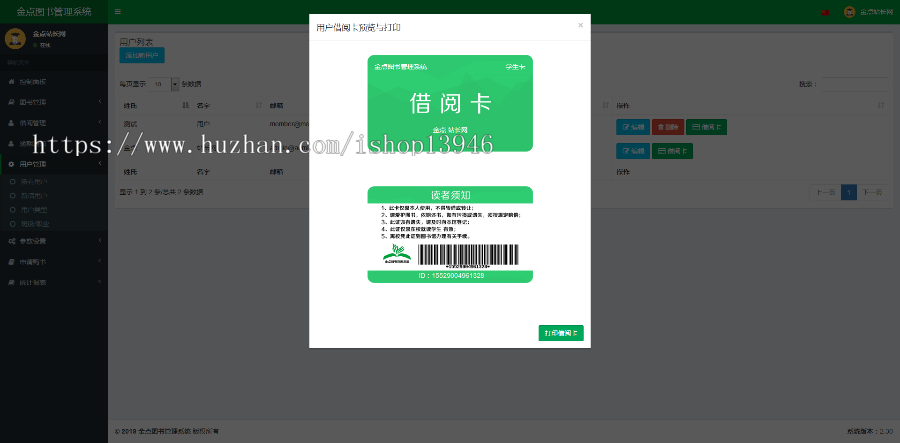Click the green 借阅卡 card front image

450,103
